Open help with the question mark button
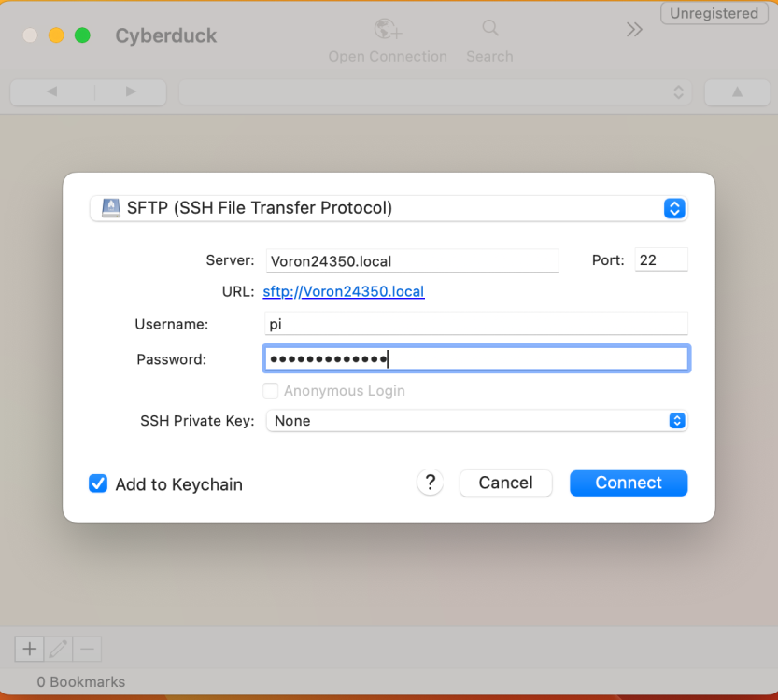Image resolution: width=778 pixels, height=700 pixels. tap(431, 483)
